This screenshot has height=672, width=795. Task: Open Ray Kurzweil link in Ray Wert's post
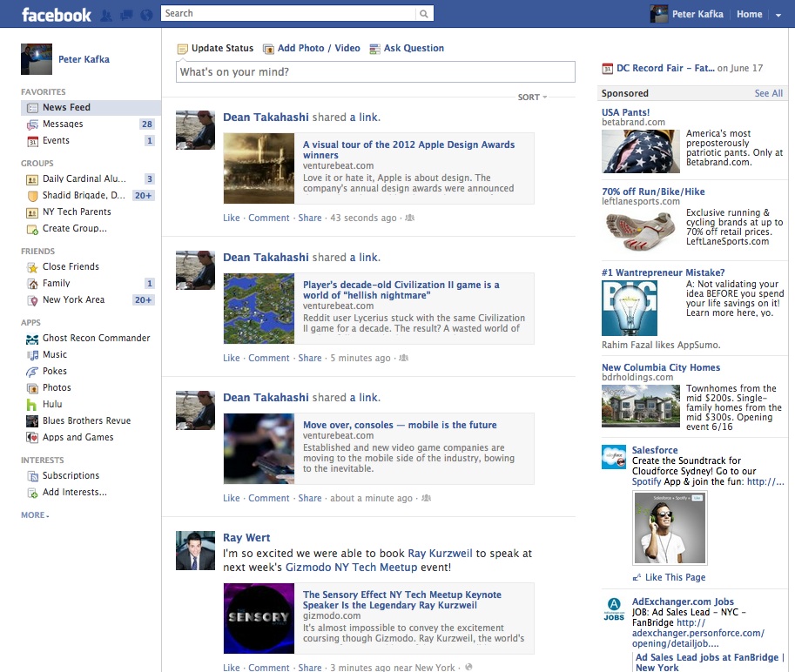coord(440,554)
